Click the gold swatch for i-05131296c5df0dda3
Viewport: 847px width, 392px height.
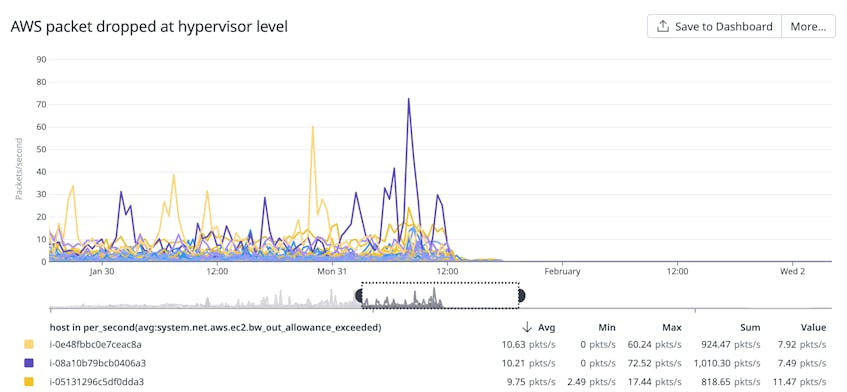point(29,382)
